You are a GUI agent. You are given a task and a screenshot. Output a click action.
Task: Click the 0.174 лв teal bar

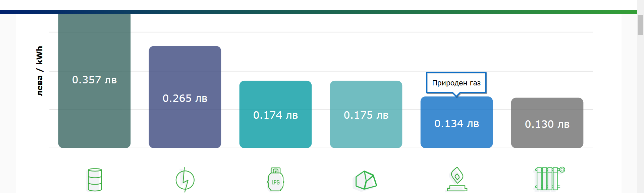pos(275,114)
